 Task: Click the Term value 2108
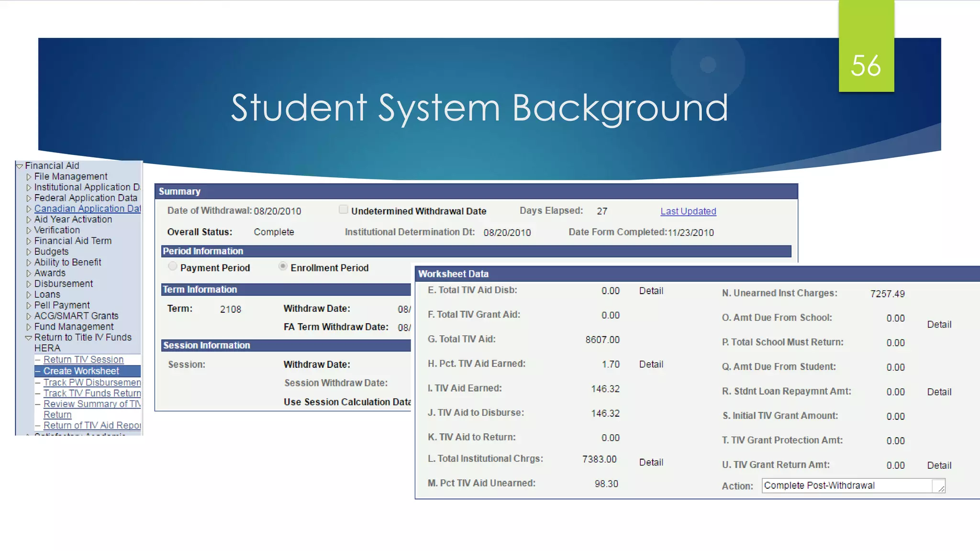coord(231,309)
